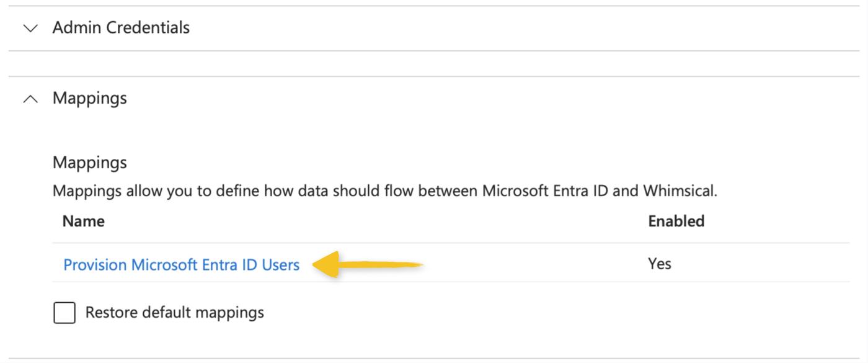868x363 pixels.
Task: Open Provision Microsoft Entra ID Users link
Action: click(x=181, y=265)
